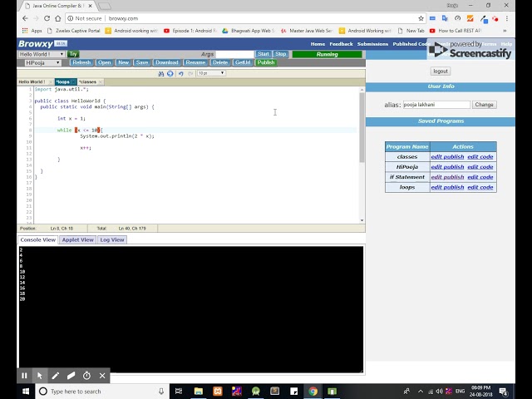Viewport: 532px width, 399px height.
Task: Click the Google Translate extension icon
Action: (x=445, y=18)
